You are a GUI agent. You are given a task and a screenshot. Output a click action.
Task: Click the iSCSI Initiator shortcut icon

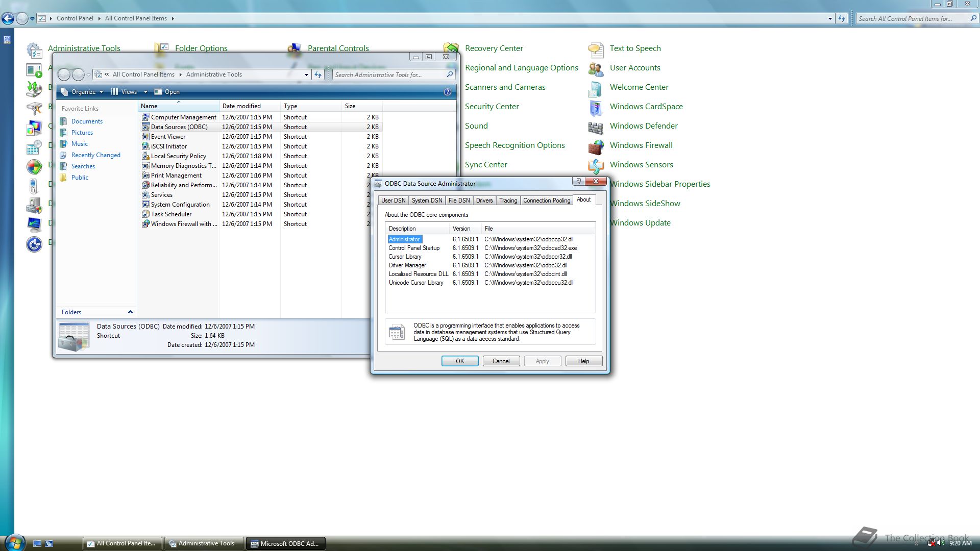pyautogui.click(x=145, y=146)
